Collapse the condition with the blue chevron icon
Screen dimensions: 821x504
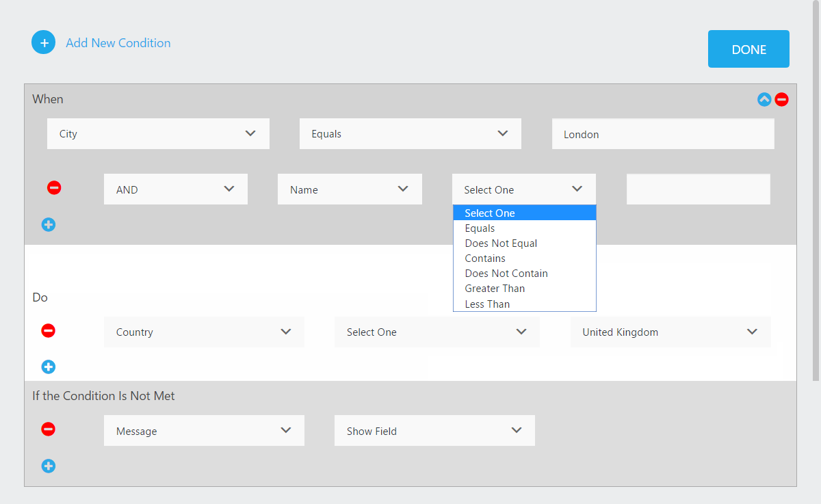764,100
